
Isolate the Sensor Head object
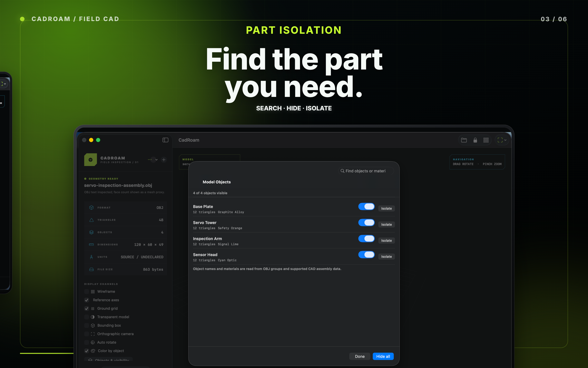click(386, 257)
